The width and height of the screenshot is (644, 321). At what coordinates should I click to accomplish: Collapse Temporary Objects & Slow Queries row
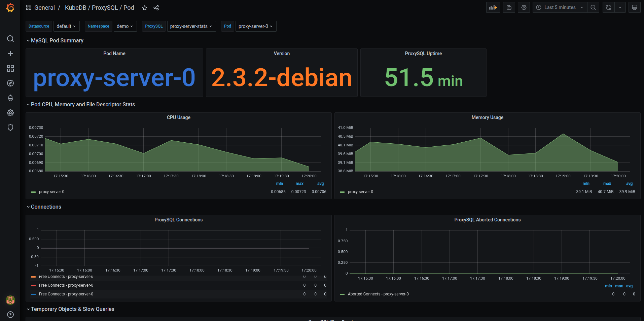pos(70,309)
